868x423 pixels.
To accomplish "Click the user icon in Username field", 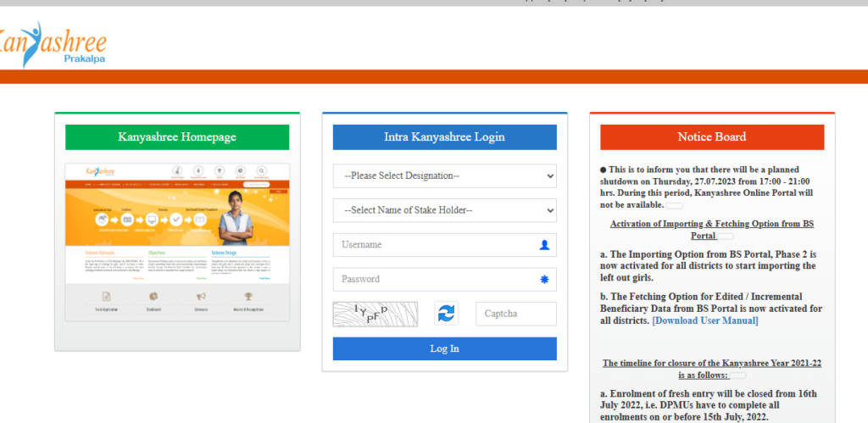I will (544, 245).
